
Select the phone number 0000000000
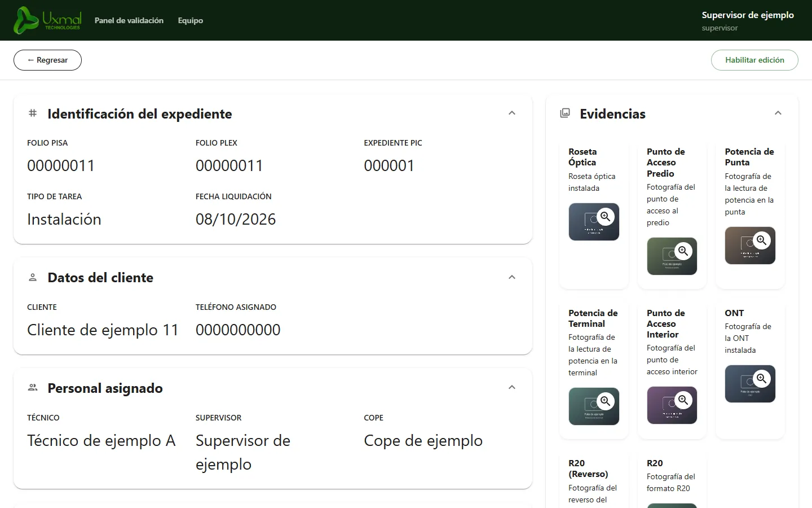click(x=238, y=330)
